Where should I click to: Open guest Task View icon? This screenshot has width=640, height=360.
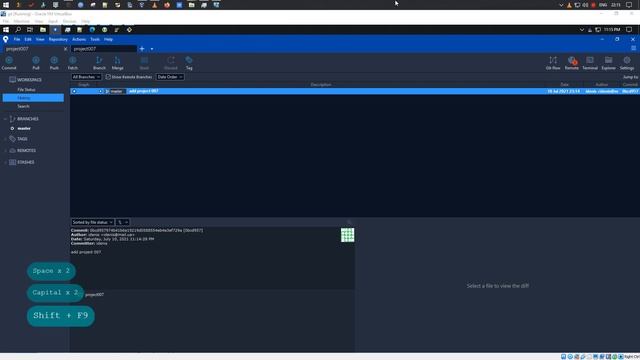30,29
